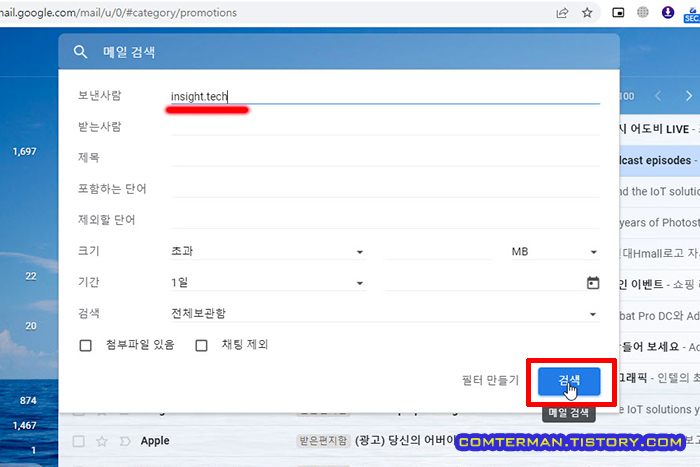Viewport: 700px width, 467px height.
Task: Click the 메일 검색 search box
Action: point(339,52)
